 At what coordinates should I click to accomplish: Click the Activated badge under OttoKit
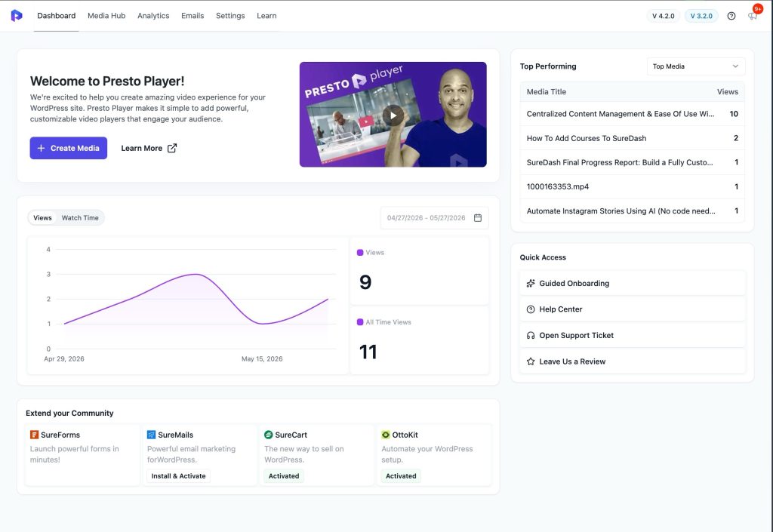tap(401, 476)
